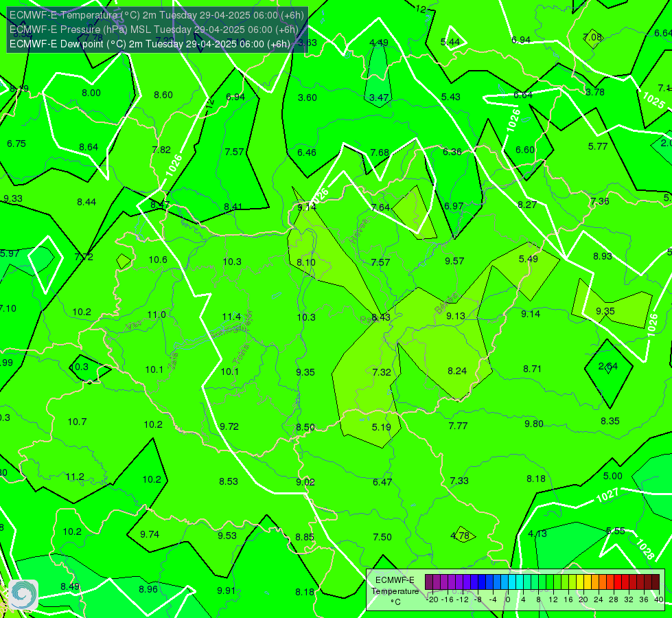672x618 pixels.
Task: Click the 7.68 temperature value
Action: pos(380,152)
